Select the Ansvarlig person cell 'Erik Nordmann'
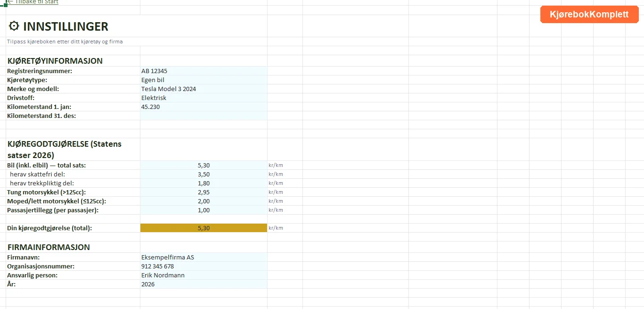The width and height of the screenshot is (644, 309). pyautogui.click(x=204, y=276)
